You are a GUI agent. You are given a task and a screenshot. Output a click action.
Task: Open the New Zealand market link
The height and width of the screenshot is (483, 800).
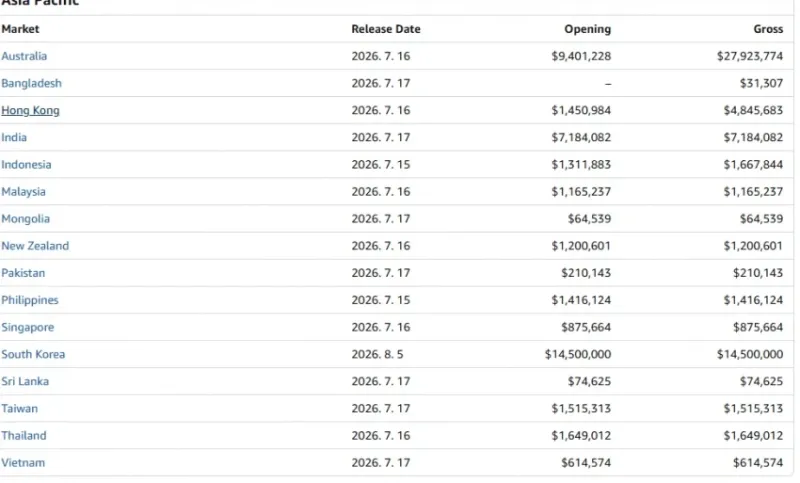(35, 245)
